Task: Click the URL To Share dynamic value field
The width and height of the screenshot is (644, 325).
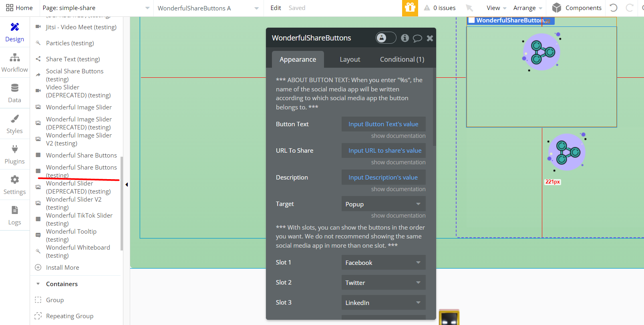Action: pyautogui.click(x=383, y=151)
